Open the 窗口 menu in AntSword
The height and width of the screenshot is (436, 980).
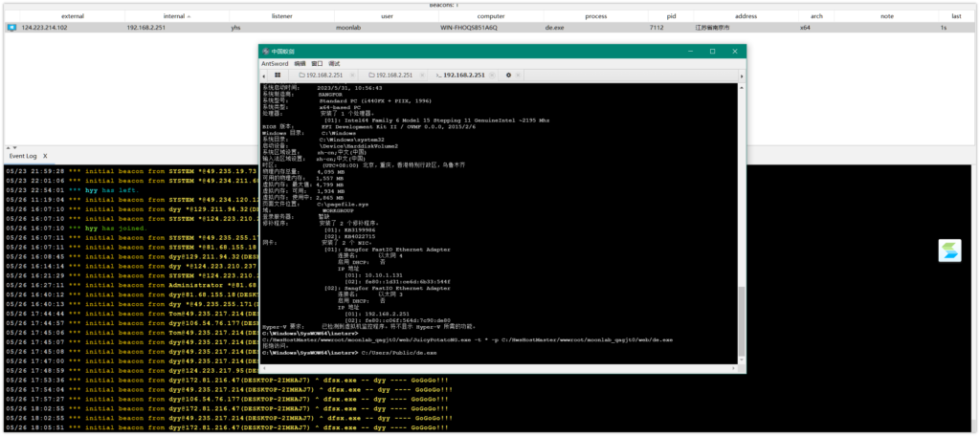(x=317, y=64)
